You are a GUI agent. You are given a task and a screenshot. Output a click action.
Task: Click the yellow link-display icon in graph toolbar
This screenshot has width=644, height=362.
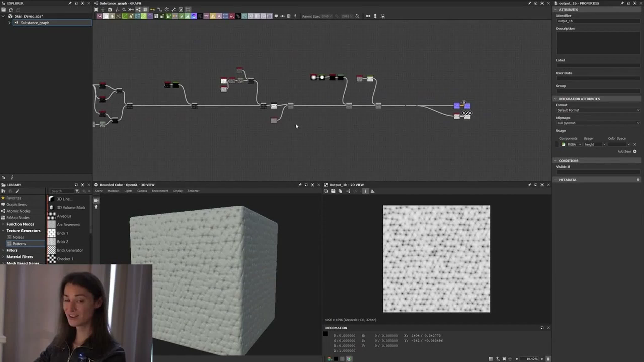point(152,9)
